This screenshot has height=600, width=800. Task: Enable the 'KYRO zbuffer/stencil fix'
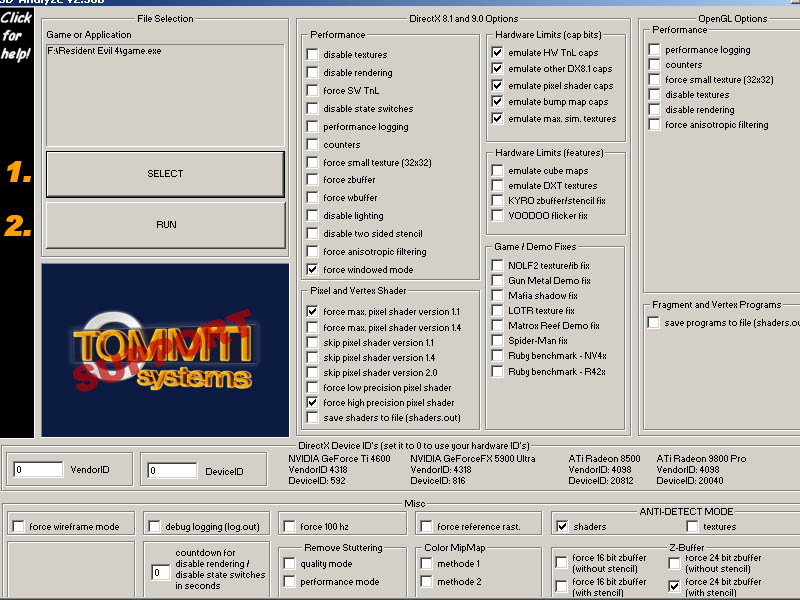pos(497,201)
